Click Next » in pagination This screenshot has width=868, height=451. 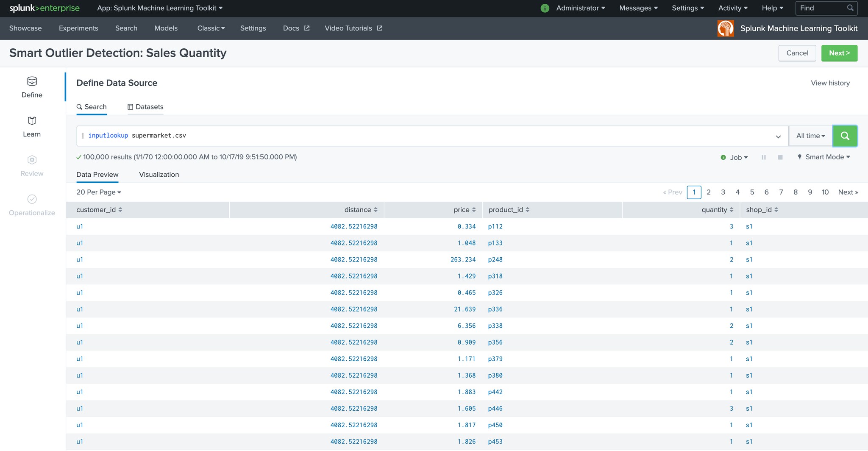(x=848, y=192)
